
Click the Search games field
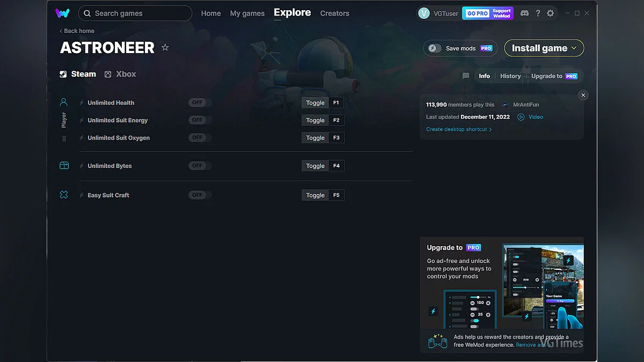click(x=135, y=13)
